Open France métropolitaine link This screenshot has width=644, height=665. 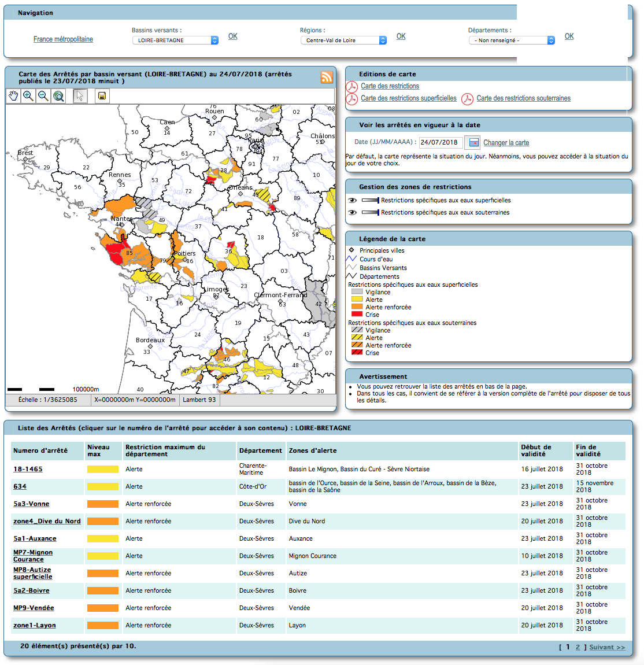click(x=63, y=39)
